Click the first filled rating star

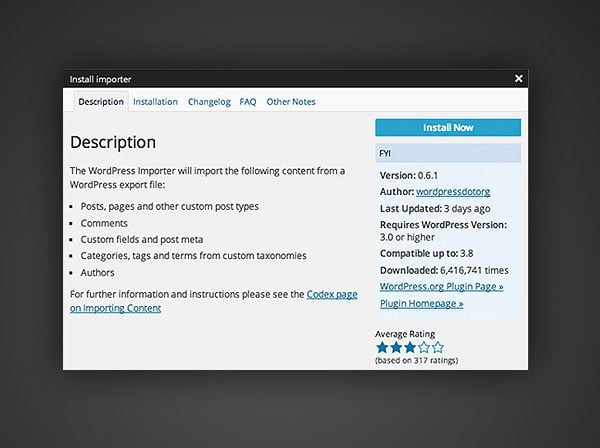click(x=382, y=347)
